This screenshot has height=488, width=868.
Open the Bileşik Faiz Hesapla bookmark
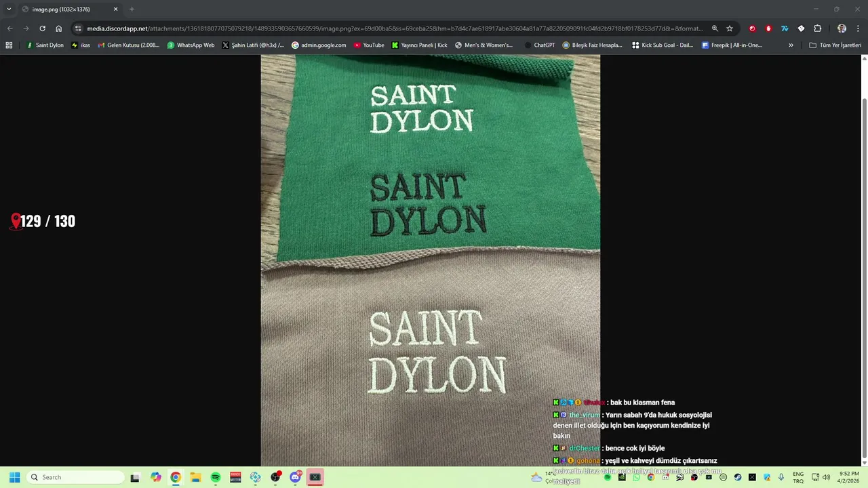(x=592, y=45)
